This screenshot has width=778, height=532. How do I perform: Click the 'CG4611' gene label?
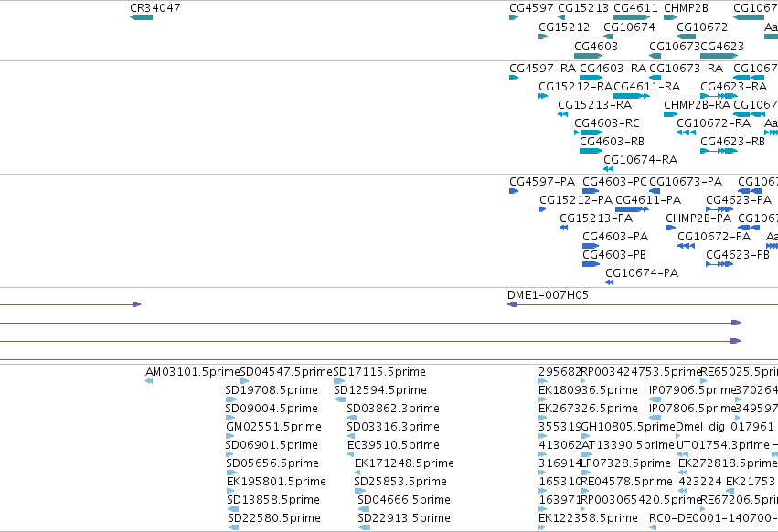coord(635,8)
